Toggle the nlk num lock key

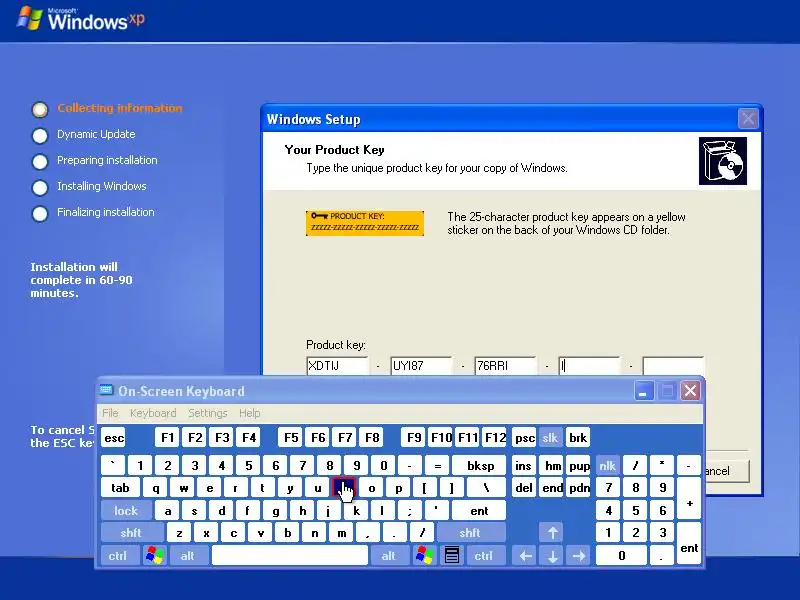point(607,465)
